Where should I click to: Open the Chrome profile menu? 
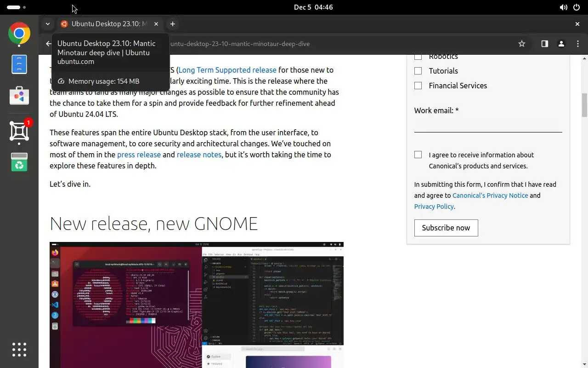pyautogui.click(x=561, y=44)
